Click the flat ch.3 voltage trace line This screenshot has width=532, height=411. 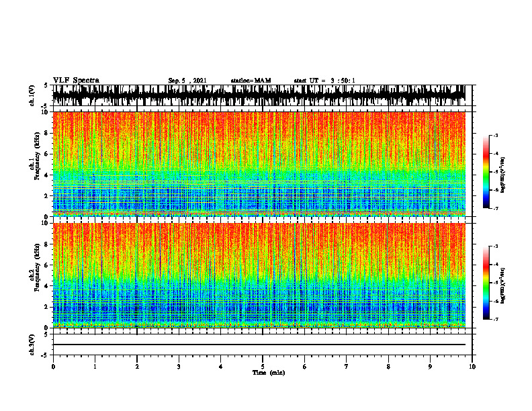[x=259, y=345]
